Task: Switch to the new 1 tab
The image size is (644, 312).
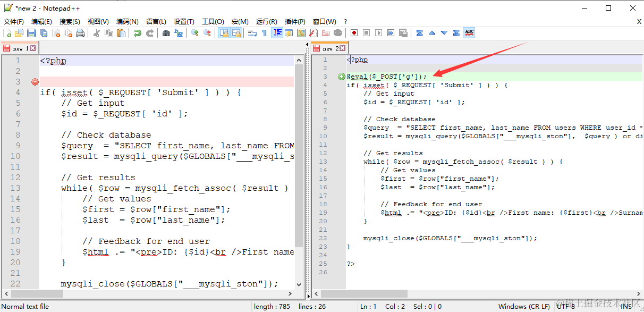Action: 19,48
